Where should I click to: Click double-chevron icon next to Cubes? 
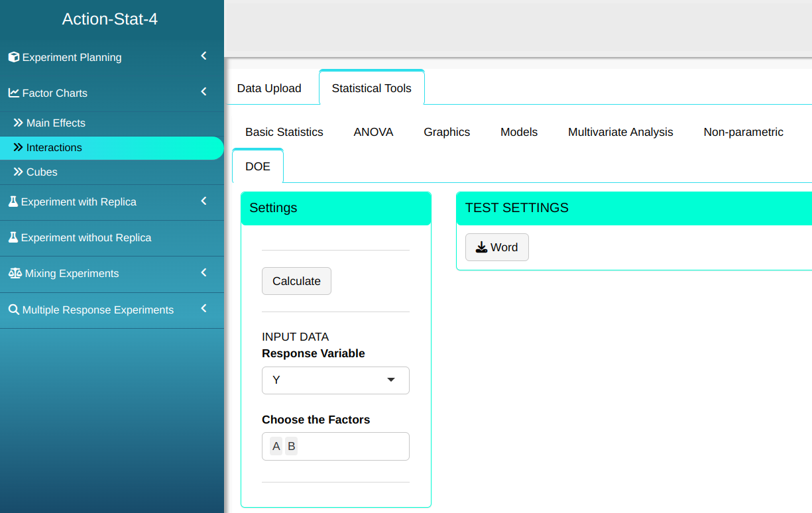tap(19, 172)
